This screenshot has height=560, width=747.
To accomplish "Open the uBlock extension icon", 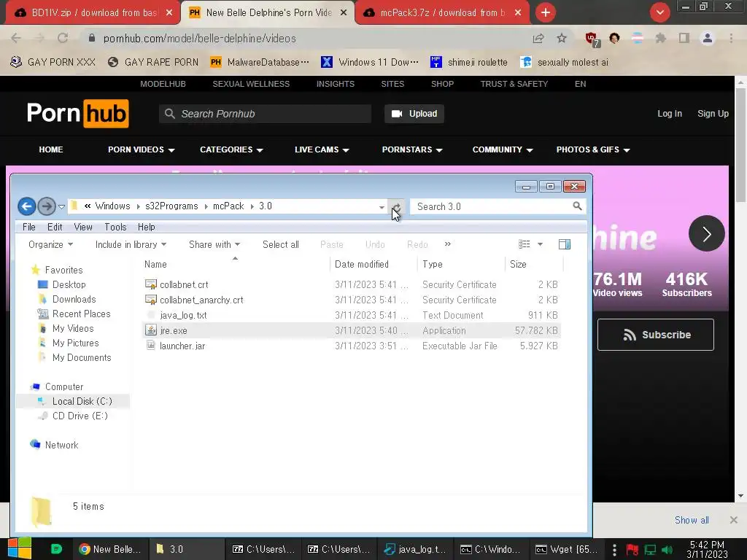I will [592, 39].
